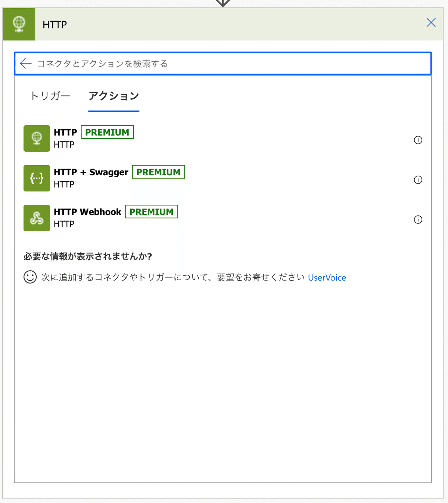Click the HTTP Webhook action title
This screenshot has width=448, height=503.
(x=88, y=212)
